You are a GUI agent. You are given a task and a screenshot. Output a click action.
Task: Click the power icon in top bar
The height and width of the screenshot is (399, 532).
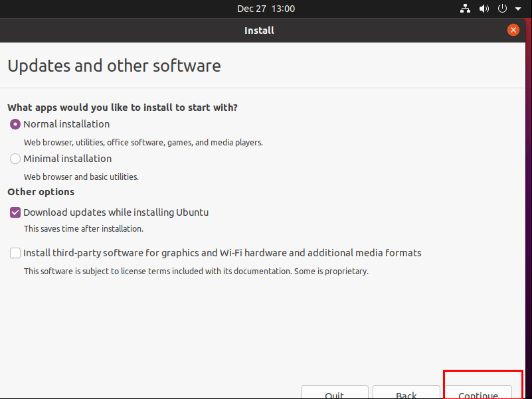pos(502,9)
